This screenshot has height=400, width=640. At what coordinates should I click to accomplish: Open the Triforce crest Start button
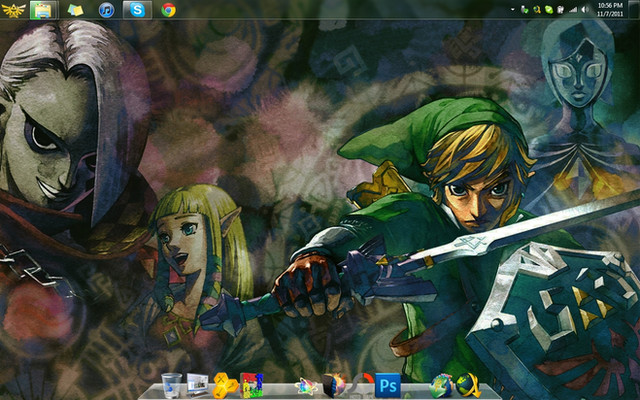pyautogui.click(x=13, y=10)
